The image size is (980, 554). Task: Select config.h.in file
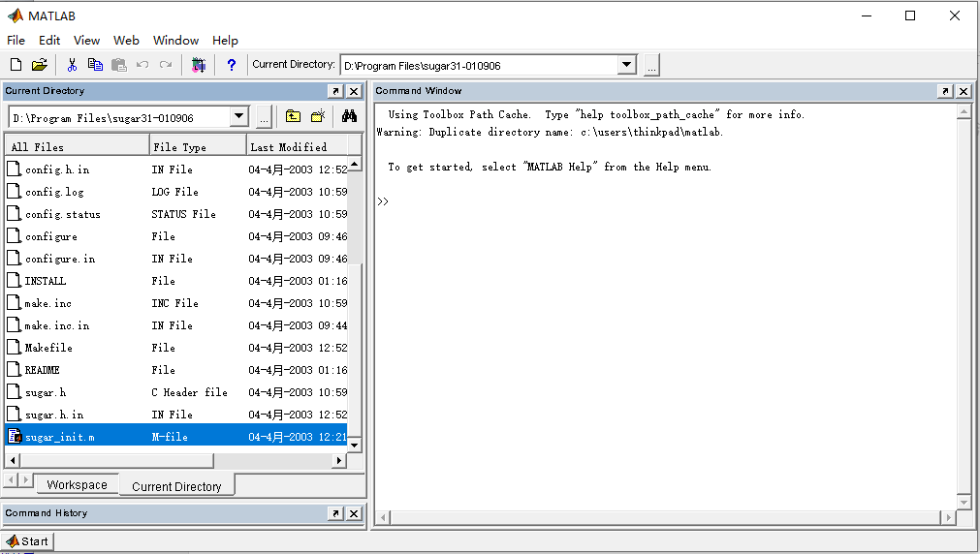pyautogui.click(x=176, y=169)
